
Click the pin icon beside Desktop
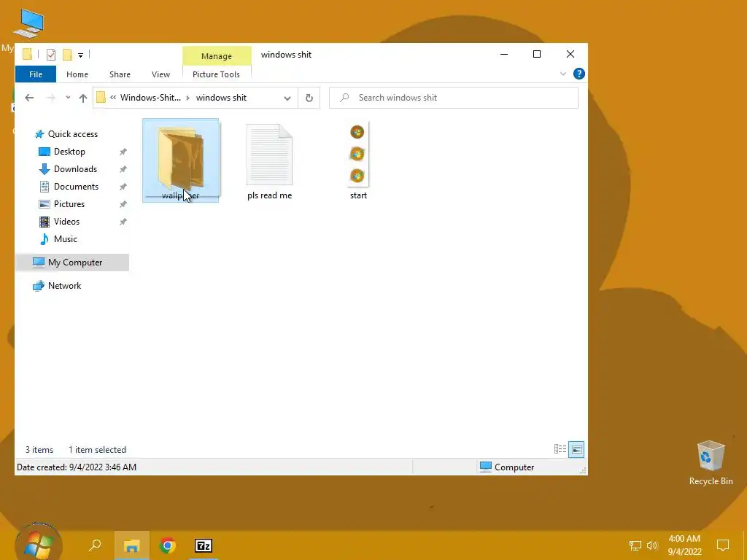coord(123,152)
